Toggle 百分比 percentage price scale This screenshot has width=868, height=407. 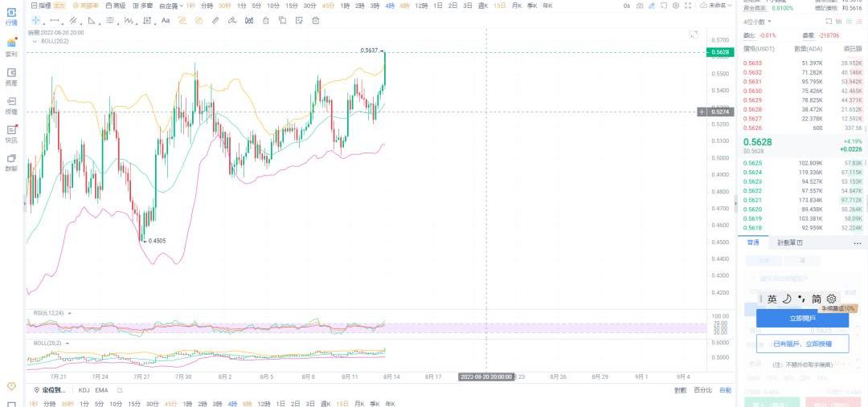point(703,390)
